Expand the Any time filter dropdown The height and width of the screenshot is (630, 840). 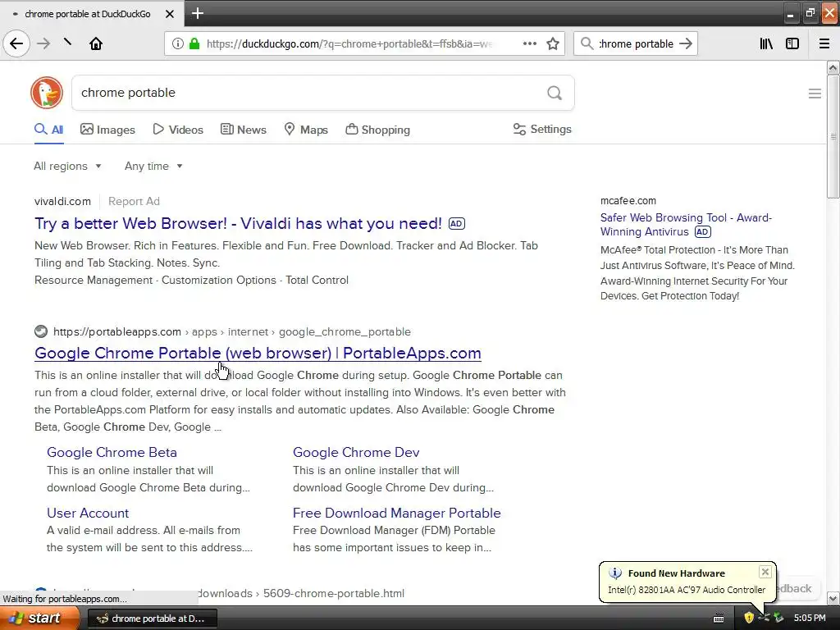click(x=153, y=166)
